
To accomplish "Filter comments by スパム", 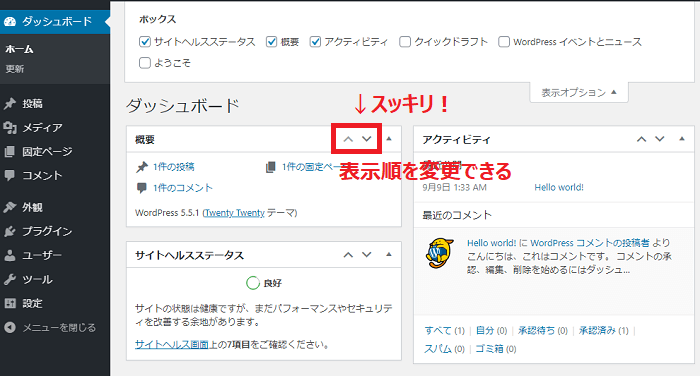I will 438,349.
